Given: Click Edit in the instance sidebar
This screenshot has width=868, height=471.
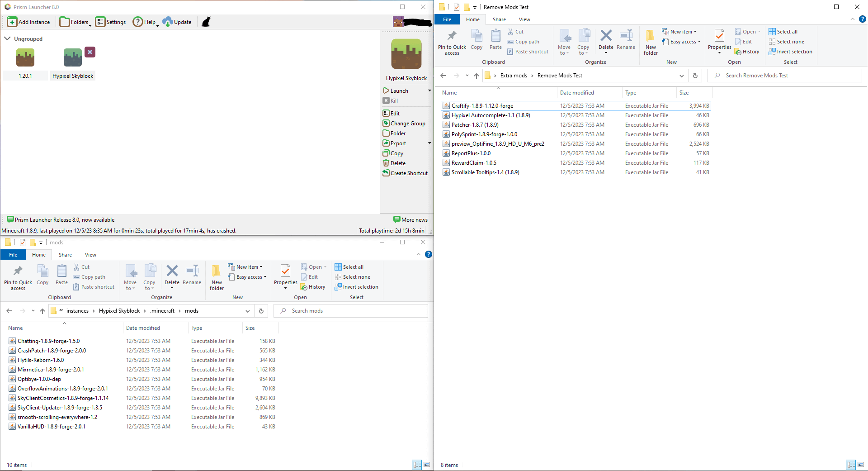Looking at the screenshot, I should [x=392, y=113].
